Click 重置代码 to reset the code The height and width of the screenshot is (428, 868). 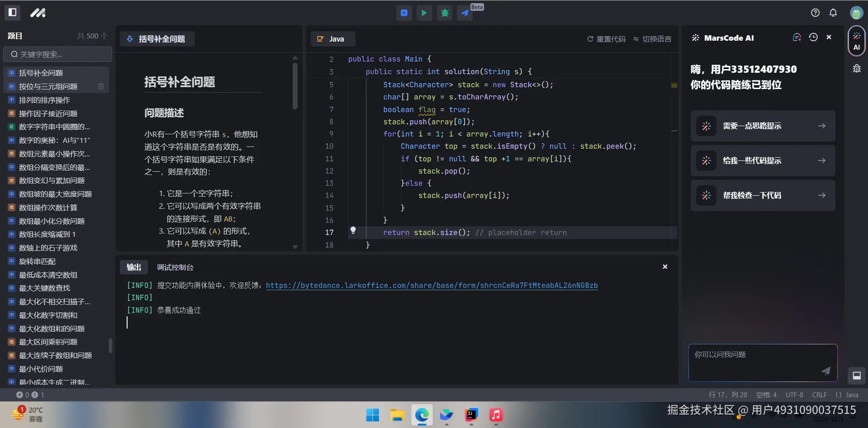pyautogui.click(x=606, y=39)
